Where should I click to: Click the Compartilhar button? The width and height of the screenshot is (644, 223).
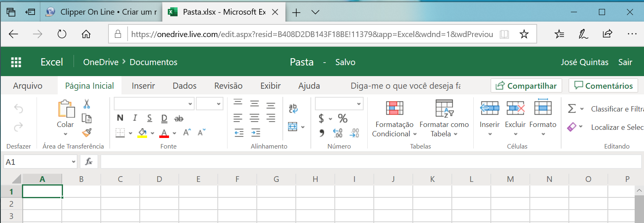[x=526, y=85]
